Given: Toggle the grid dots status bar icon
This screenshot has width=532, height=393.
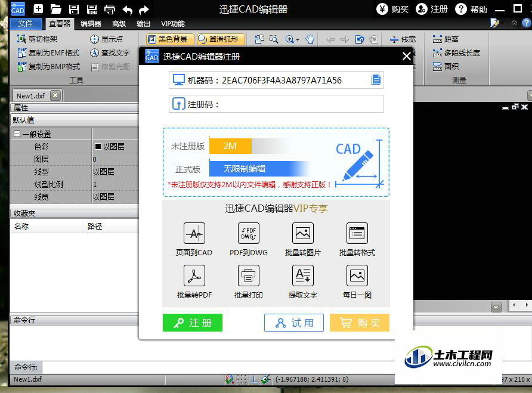Looking at the screenshot, I should click(x=241, y=379).
